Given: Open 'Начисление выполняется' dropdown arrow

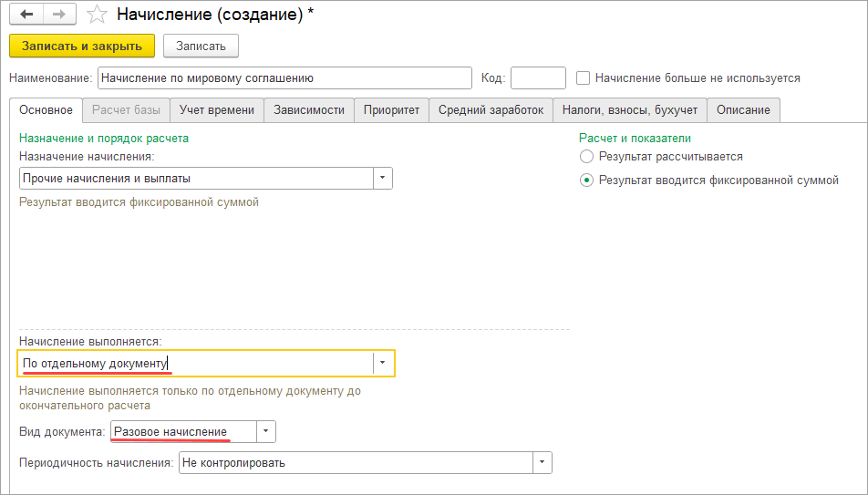Looking at the screenshot, I should [x=384, y=364].
